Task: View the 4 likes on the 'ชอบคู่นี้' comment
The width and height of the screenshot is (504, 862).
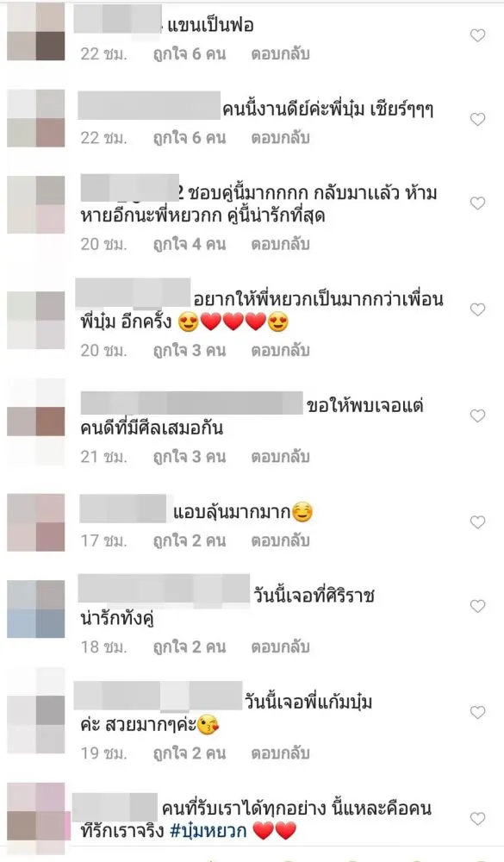Action: pyautogui.click(x=189, y=244)
